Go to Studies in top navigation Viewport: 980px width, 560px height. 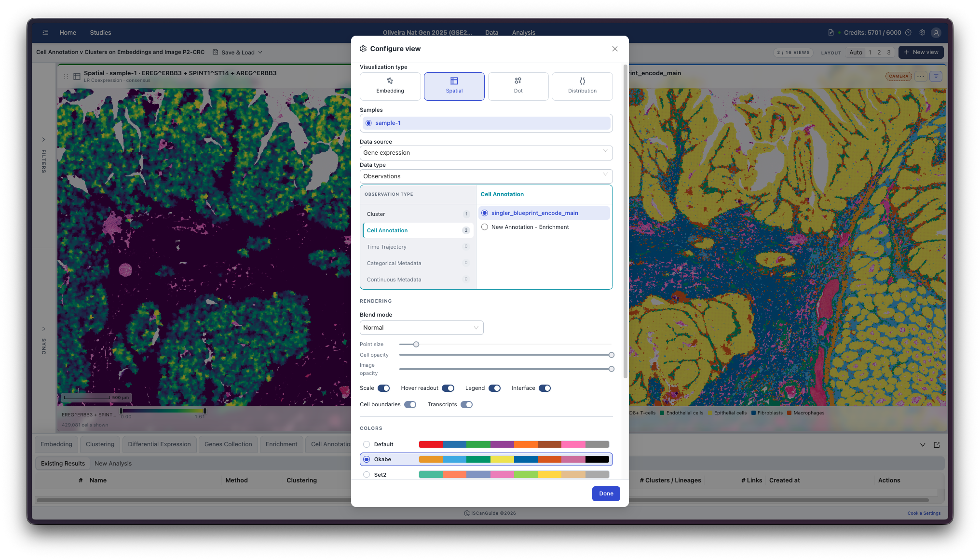[x=100, y=32]
